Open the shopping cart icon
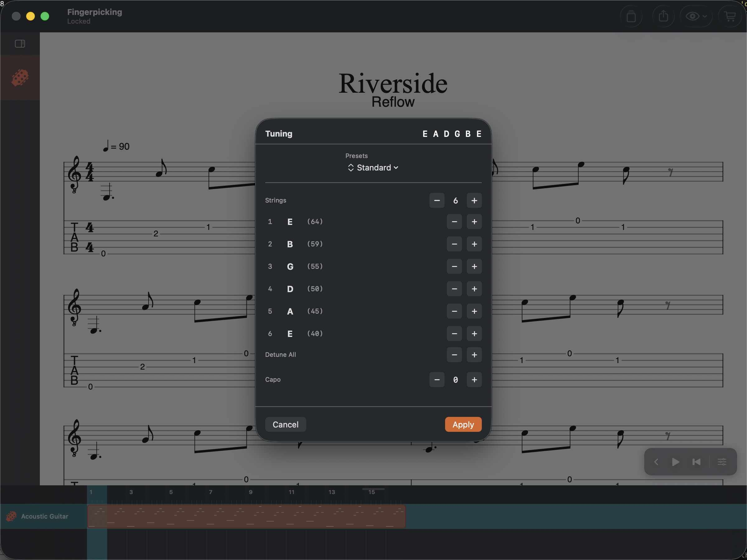Screen dimensions: 747x560 point(730,16)
